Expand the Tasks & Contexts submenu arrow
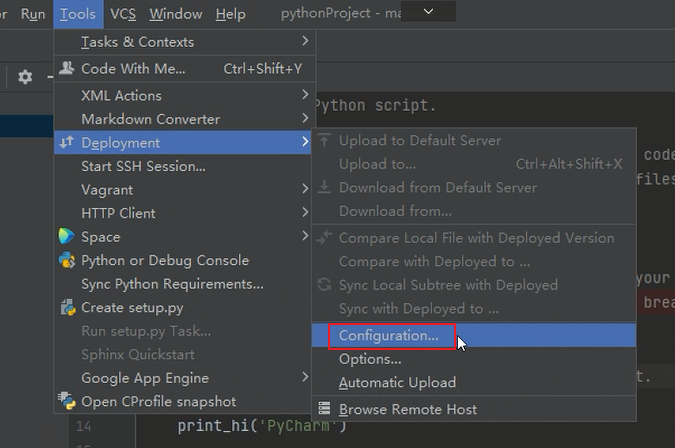This screenshot has height=448, width=675. tap(305, 41)
